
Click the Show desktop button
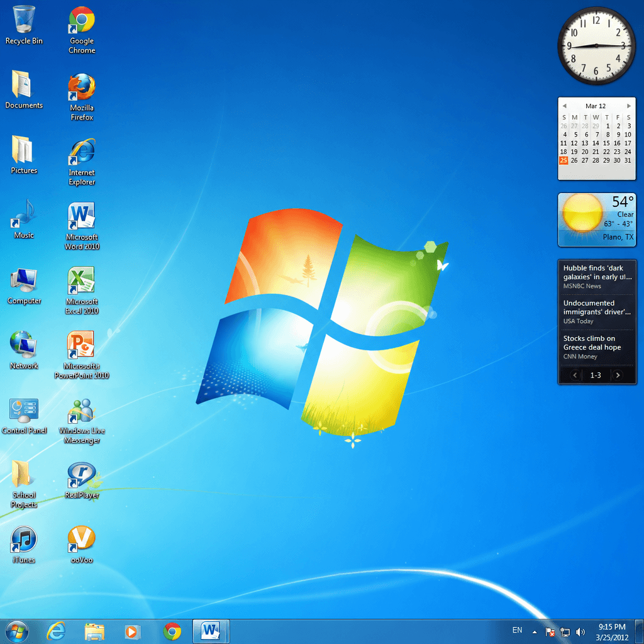(641, 631)
